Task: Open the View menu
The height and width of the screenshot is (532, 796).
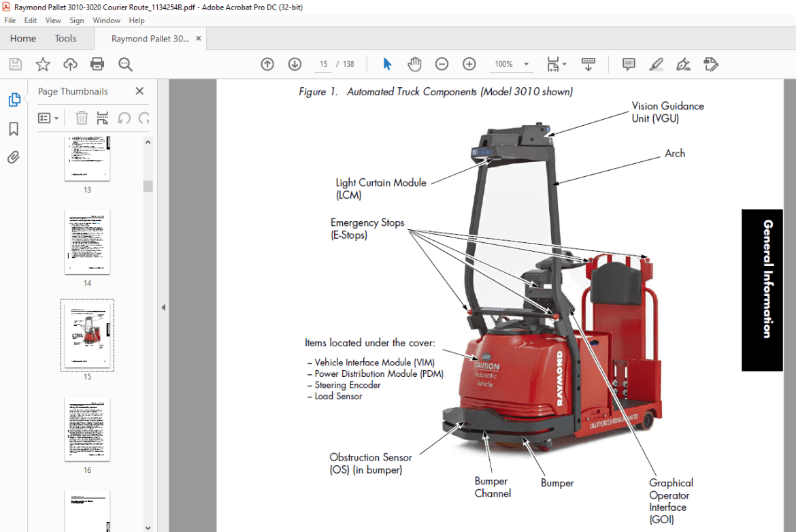Action: click(x=53, y=20)
